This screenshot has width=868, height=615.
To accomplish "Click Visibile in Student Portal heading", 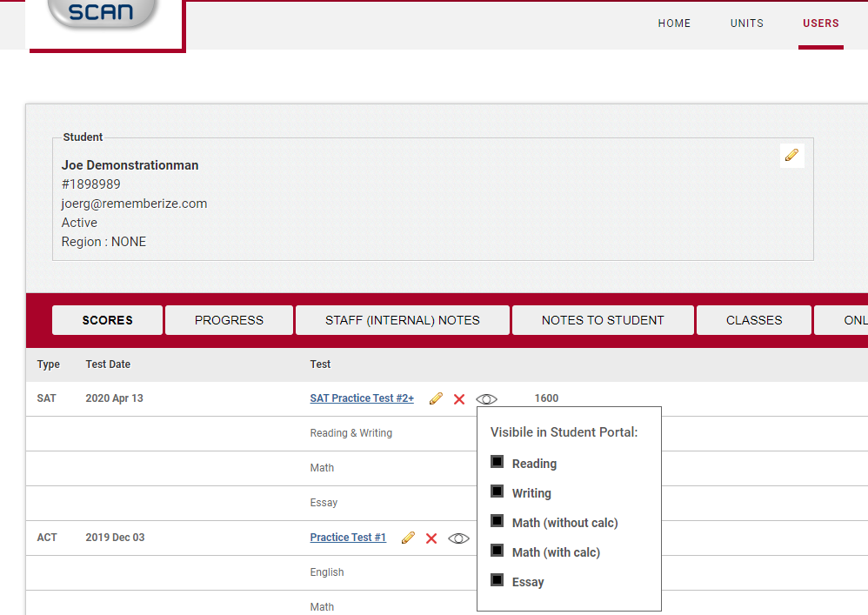I will click(x=564, y=432).
